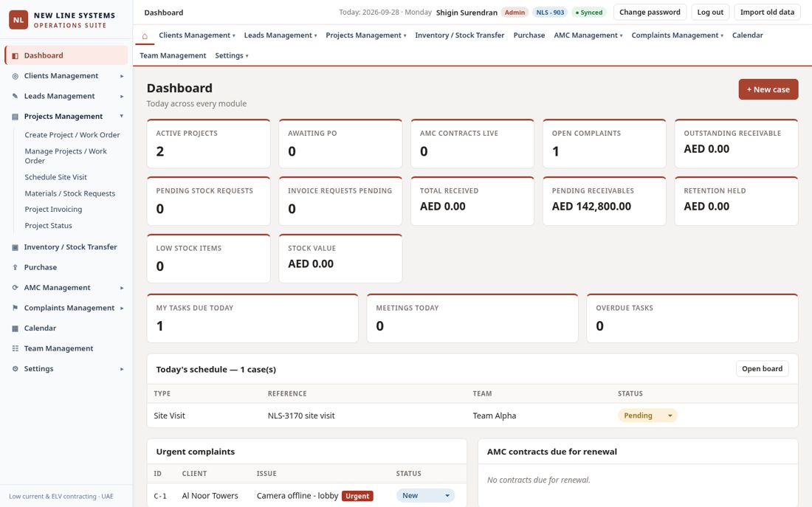Click the Settings gear icon in sidebar
Screen dimensions: 812x507
click(15, 369)
